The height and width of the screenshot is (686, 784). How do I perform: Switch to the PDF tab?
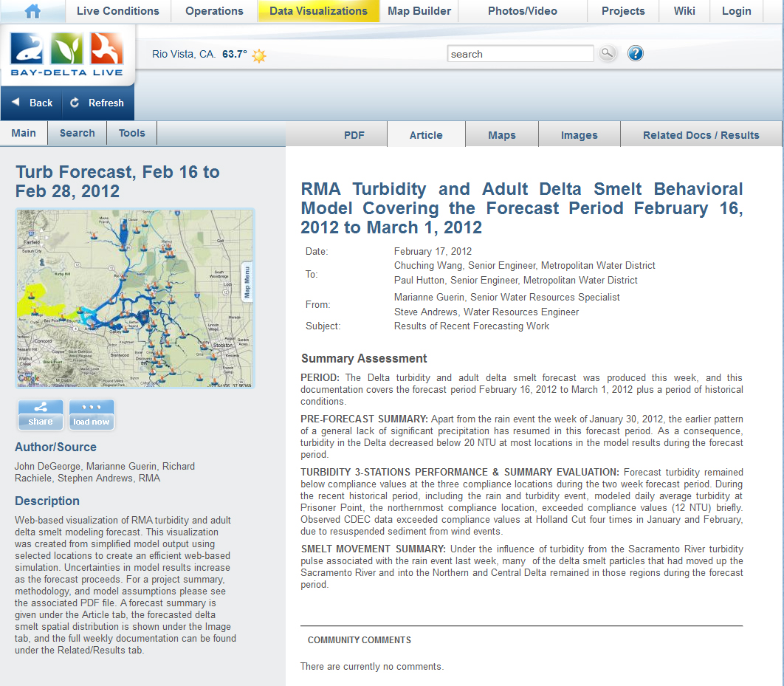[x=354, y=135]
